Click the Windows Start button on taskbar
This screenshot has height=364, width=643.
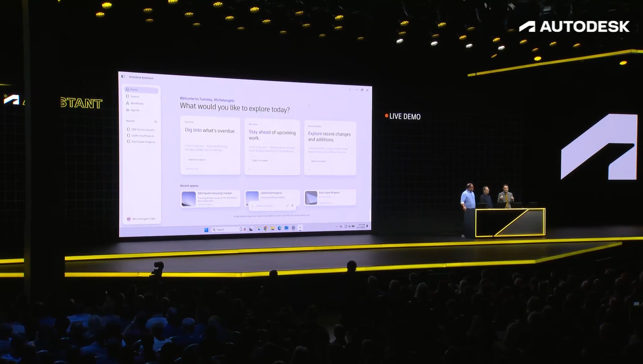206,230
